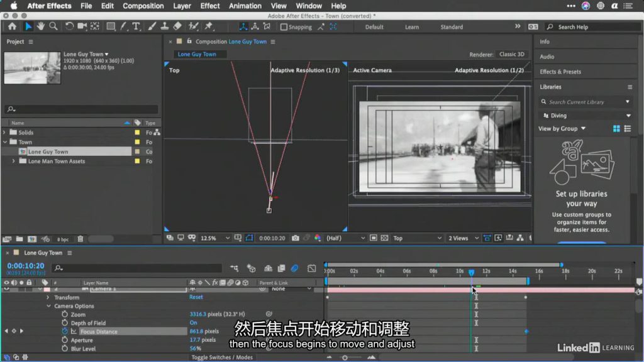Click the 8 bpc color depth button
Image resolution: width=644 pixels, height=362 pixels.
coord(63,239)
